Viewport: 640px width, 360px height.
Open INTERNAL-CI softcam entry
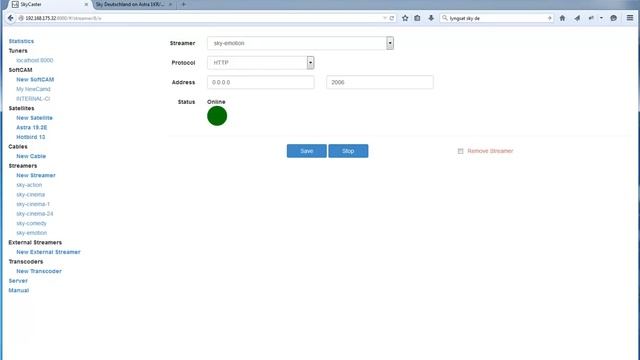click(x=33, y=99)
